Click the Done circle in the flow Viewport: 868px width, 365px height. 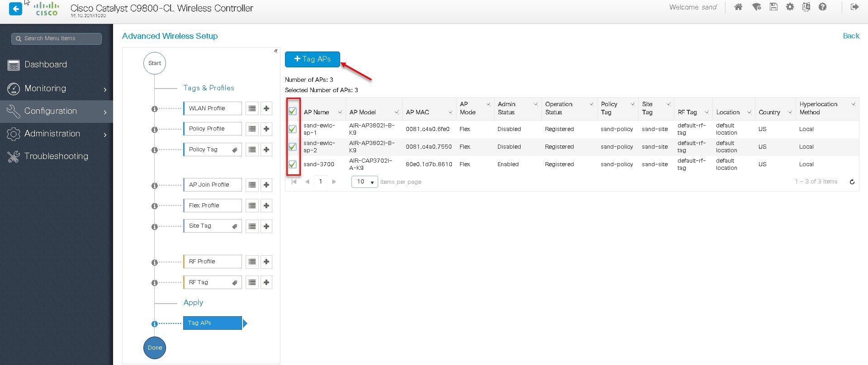pos(155,348)
